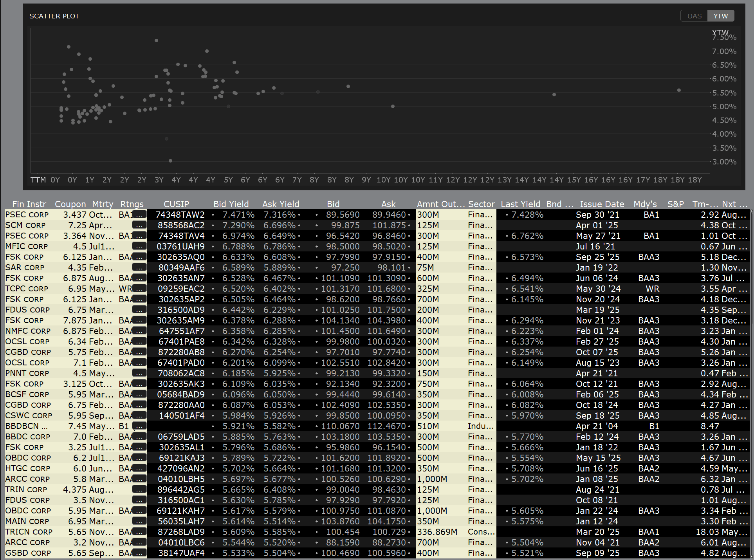Sort table by Bid Yield column header

click(231, 204)
